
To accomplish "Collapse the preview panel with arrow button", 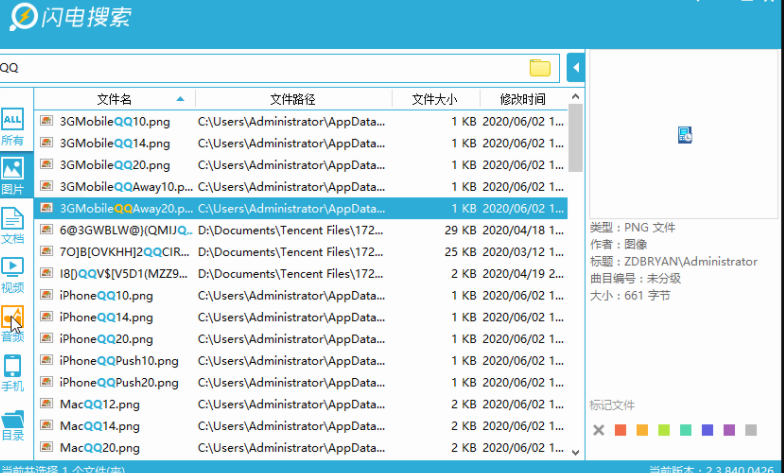I will click(575, 68).
